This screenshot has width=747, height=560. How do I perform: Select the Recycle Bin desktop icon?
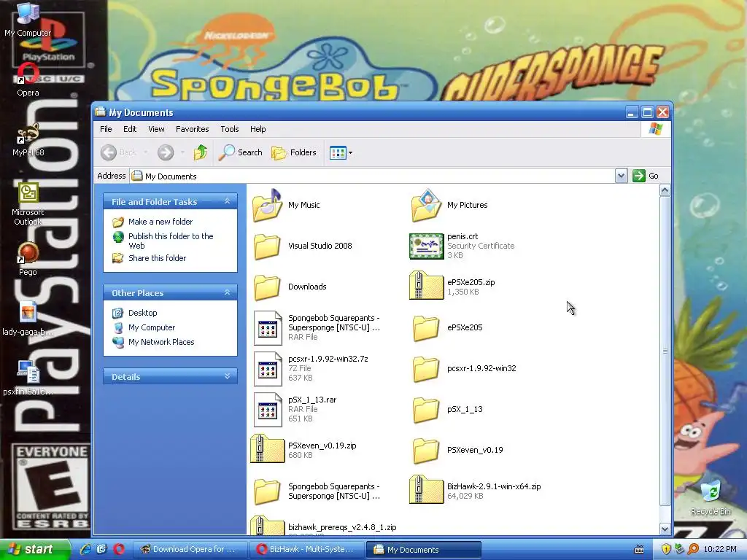[711, 498]
